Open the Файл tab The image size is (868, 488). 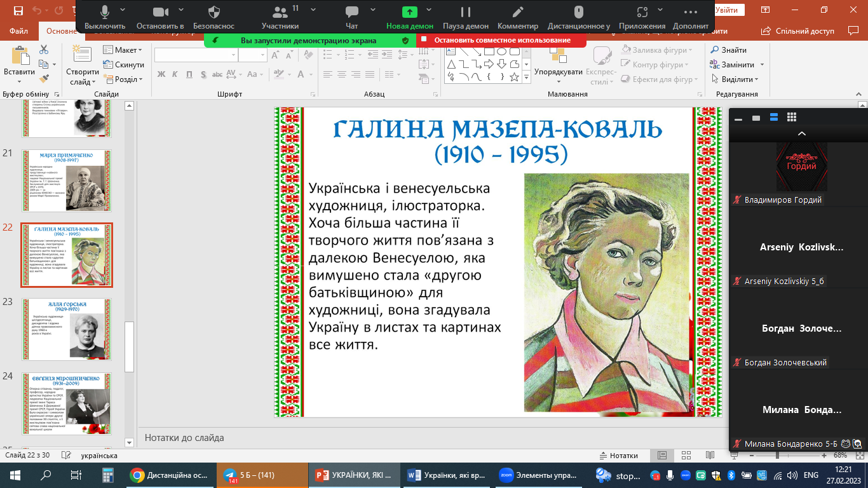pyautogui.click(x=18, y=31)
